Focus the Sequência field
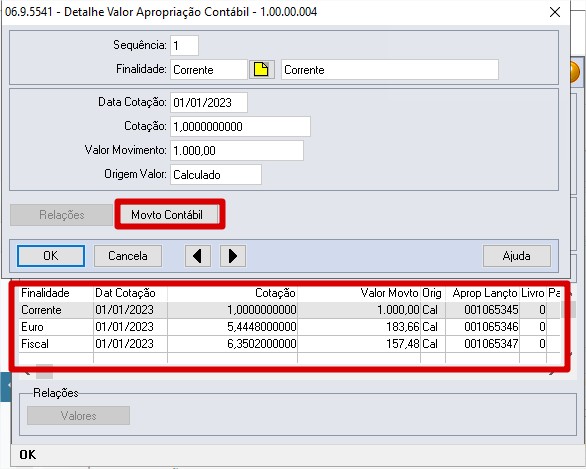The height and width of the screenshot is (469, 586). pos(184,46)
